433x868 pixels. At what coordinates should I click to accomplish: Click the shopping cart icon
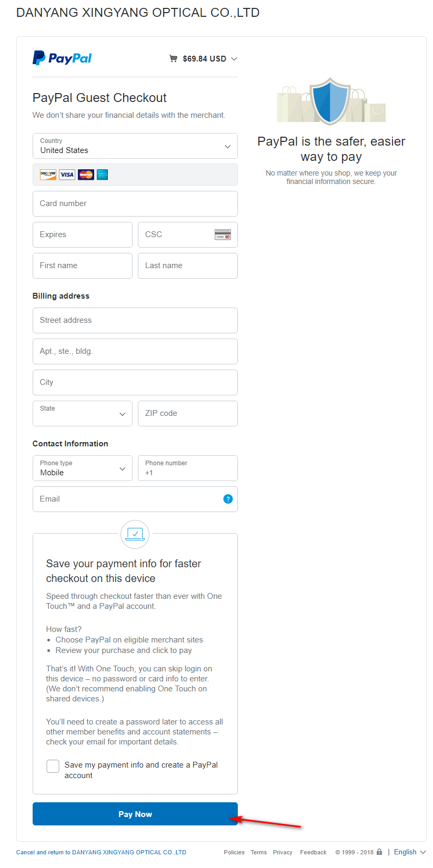[173, 58]
